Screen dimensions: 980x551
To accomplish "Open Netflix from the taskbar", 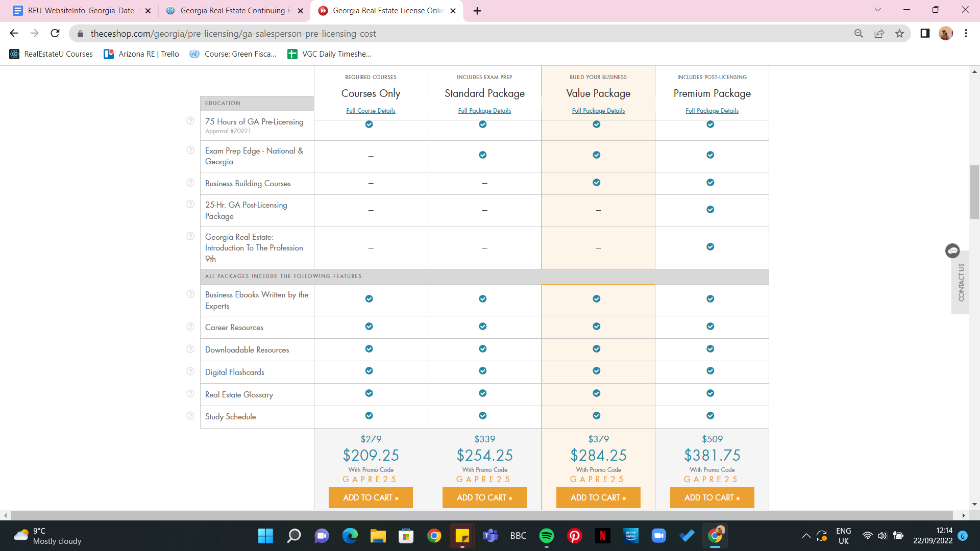I will (603, 536).
